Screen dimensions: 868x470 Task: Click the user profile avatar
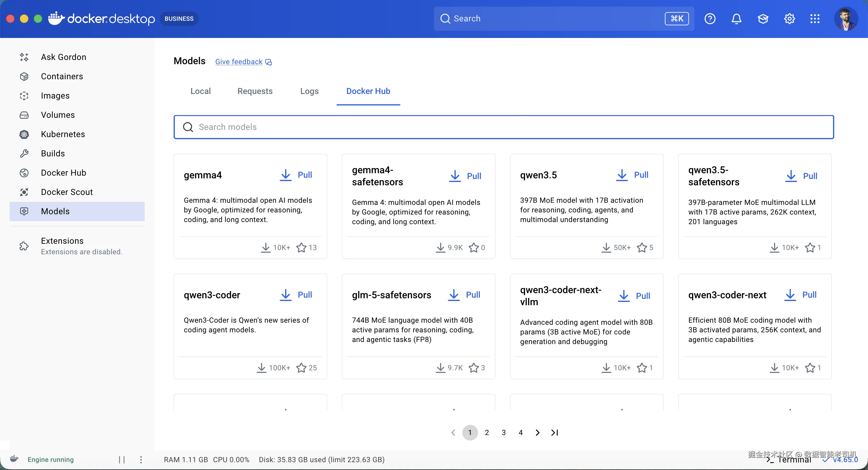[x=846, y=19]
